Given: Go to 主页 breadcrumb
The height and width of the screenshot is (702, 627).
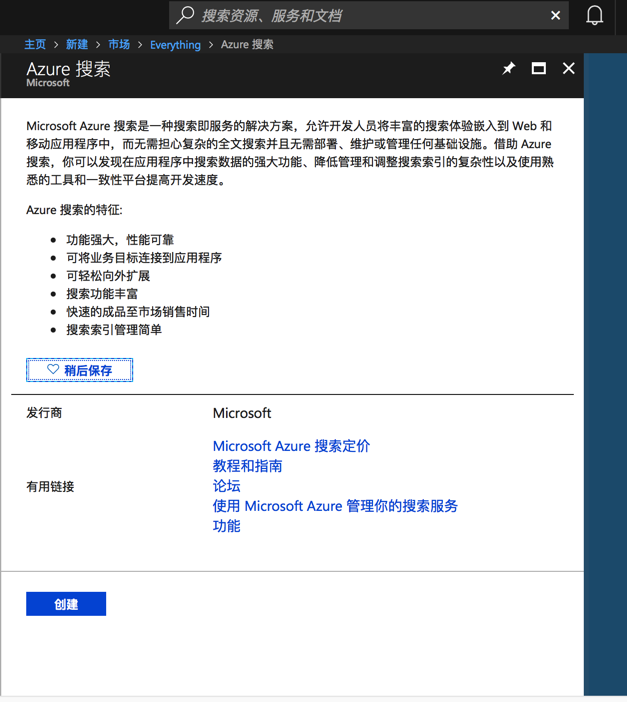Looking at the screenshot, I should pos(35,44).
